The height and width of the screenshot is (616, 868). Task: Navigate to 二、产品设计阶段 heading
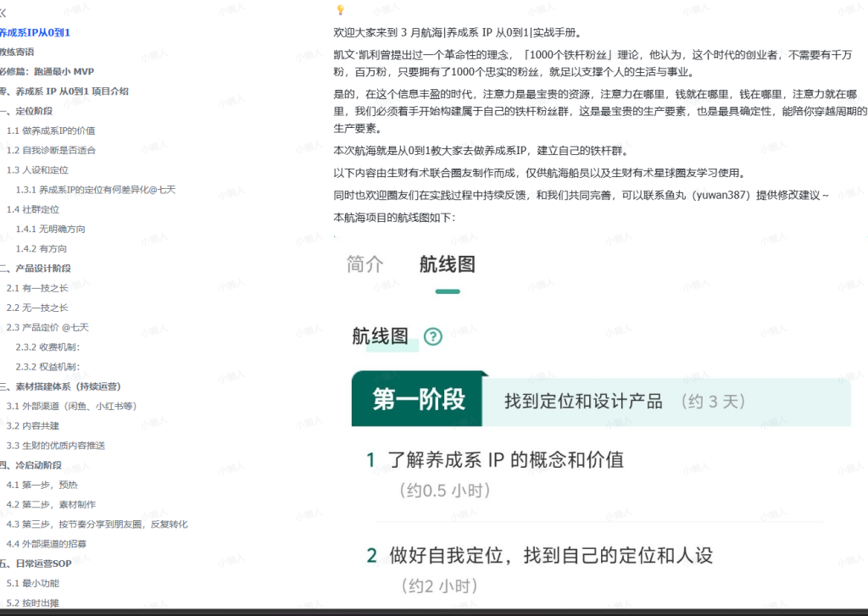click(36, 269)
